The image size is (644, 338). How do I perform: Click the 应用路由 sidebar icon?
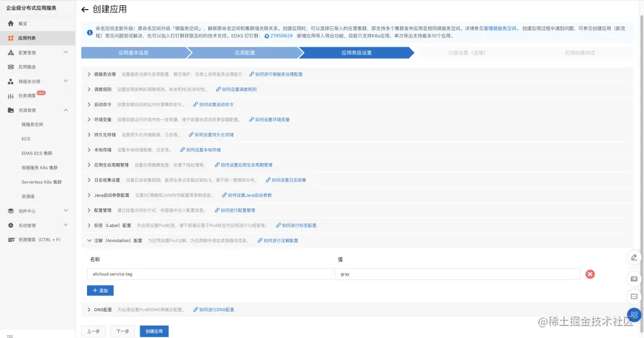coord(11,67)
